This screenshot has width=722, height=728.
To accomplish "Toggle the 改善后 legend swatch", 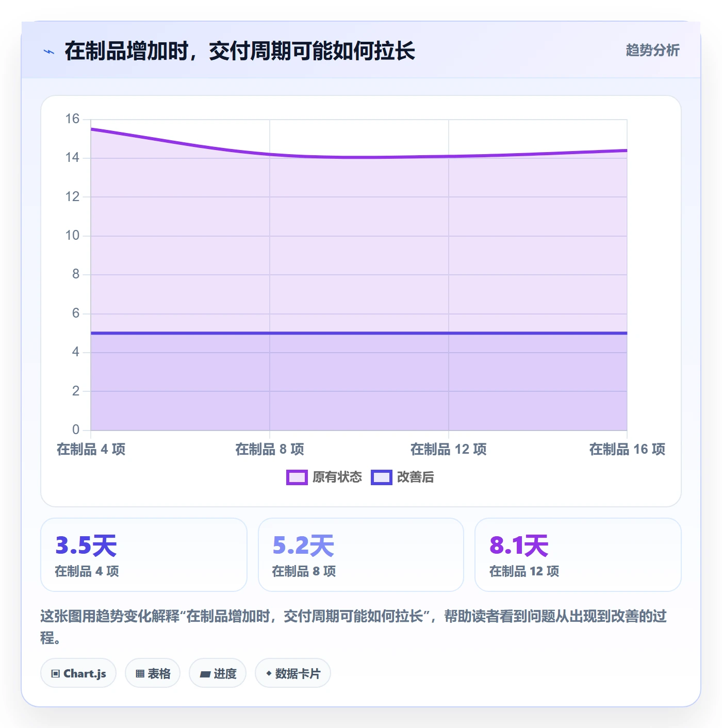I will 381,477.
